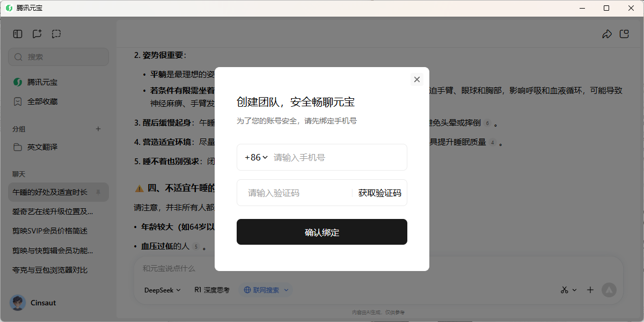Click the globe icon in 联网搜索

coord(247,290)
